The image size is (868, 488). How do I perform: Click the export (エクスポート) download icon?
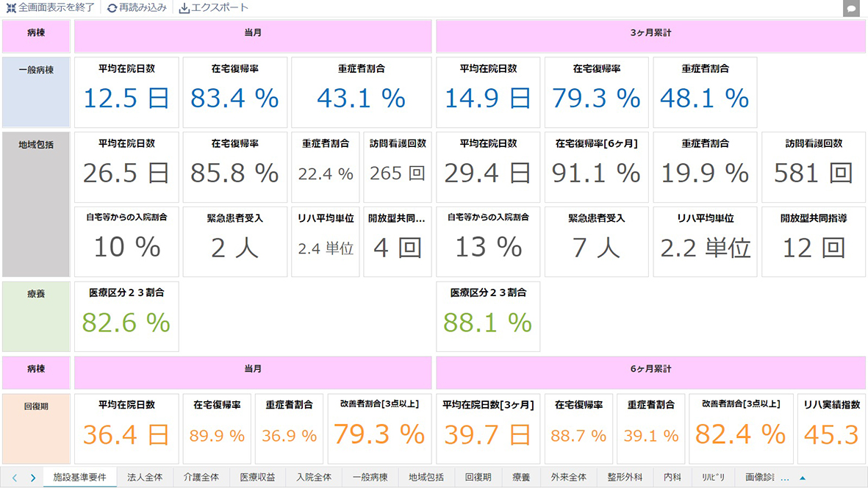point(184,8)
